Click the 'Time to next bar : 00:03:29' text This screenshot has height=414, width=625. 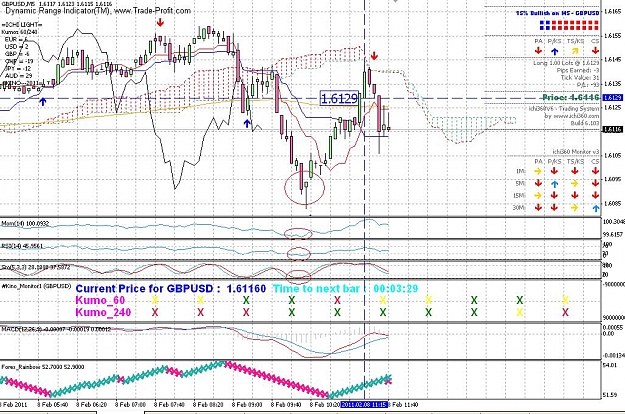coord(345,289)
